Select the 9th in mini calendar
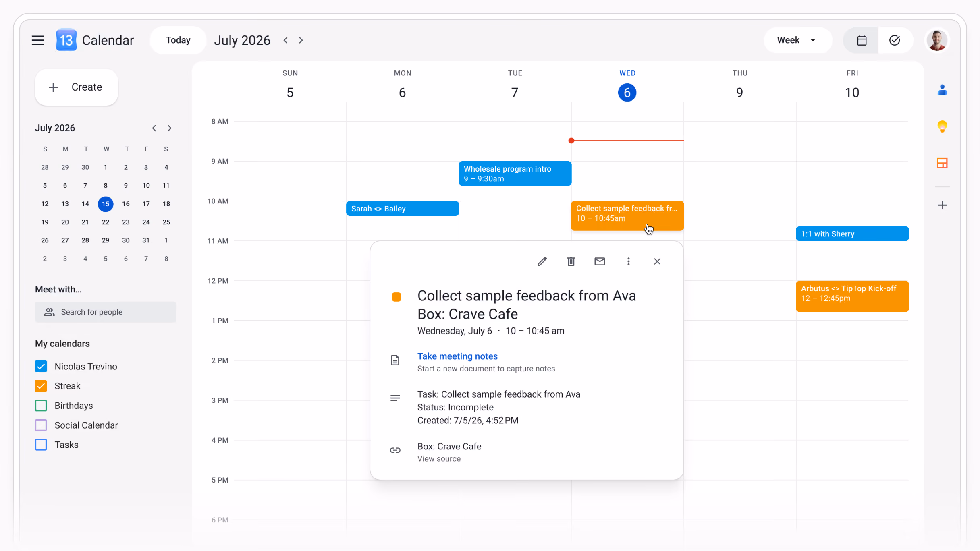980x551 pixels. [x=126, y=186]
